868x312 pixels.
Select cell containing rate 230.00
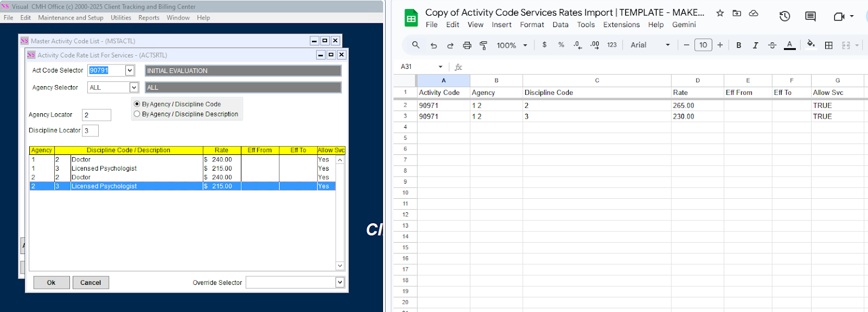coord(697,116)
